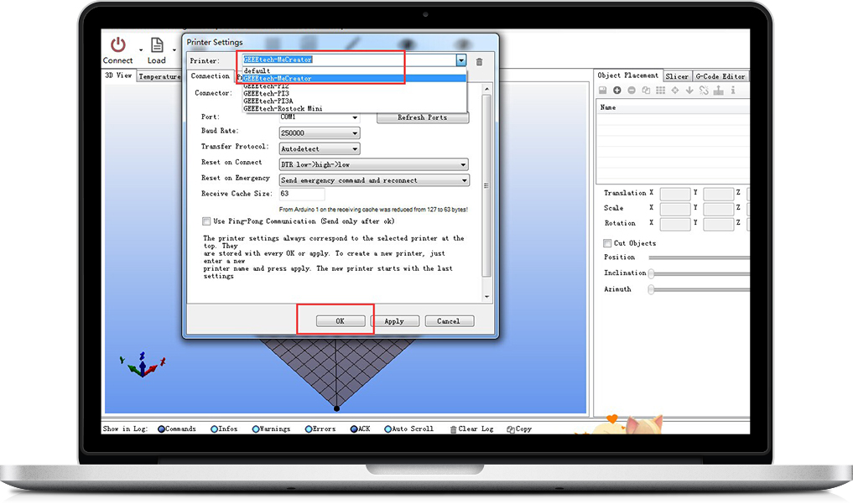Image resolution: width=853 pixels, height=504 pixels.
Task: Click the Load file icon
Action: [157, 44]
